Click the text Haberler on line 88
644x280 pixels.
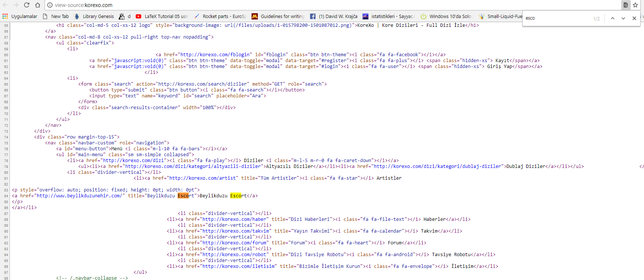pyautogui.click(x=434, y=219)
